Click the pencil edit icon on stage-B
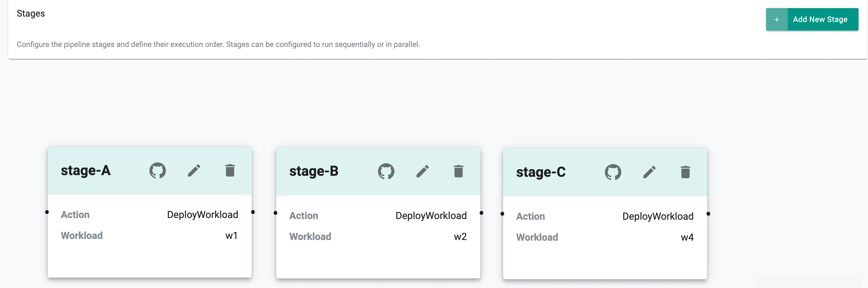The width and height of the screenshot is (868, 288). click(422, 171)
